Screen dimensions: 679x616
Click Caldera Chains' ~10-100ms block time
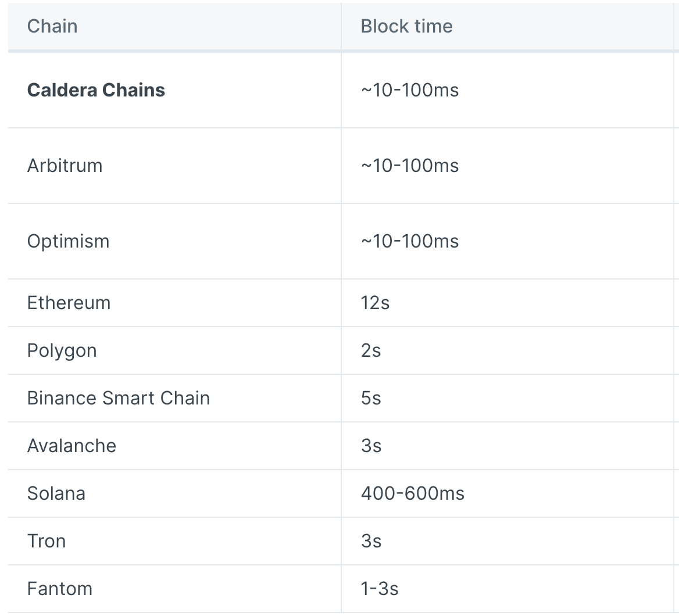pyautogui.click(x=410, y=90)
